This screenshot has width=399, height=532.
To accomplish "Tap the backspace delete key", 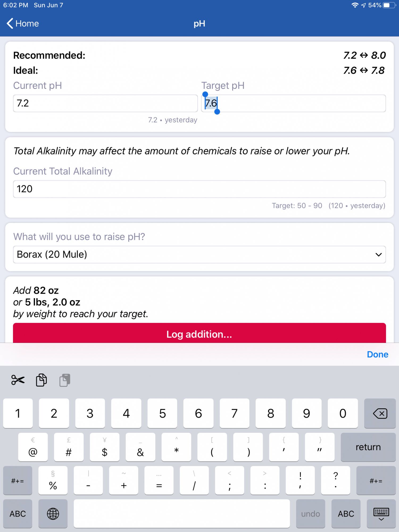I will pos(380,413).
